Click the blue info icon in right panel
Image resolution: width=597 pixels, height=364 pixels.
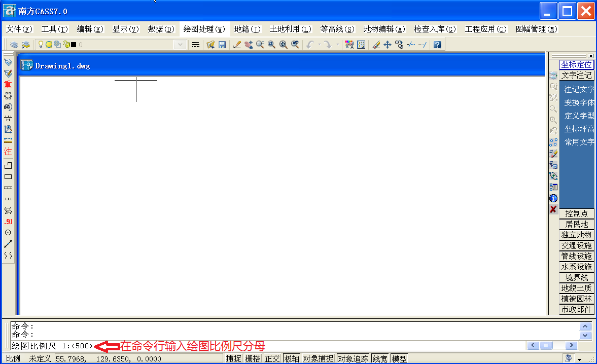(553, 198)
